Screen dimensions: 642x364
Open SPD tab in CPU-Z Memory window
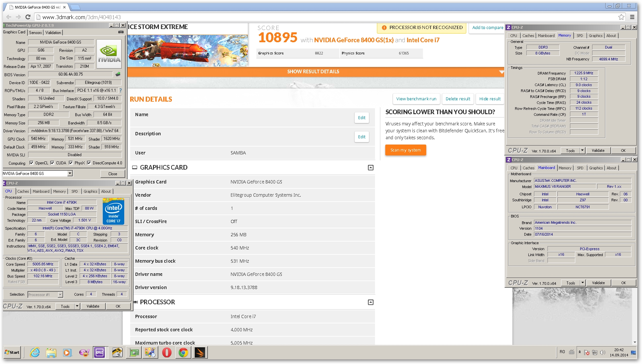(580, 36)
